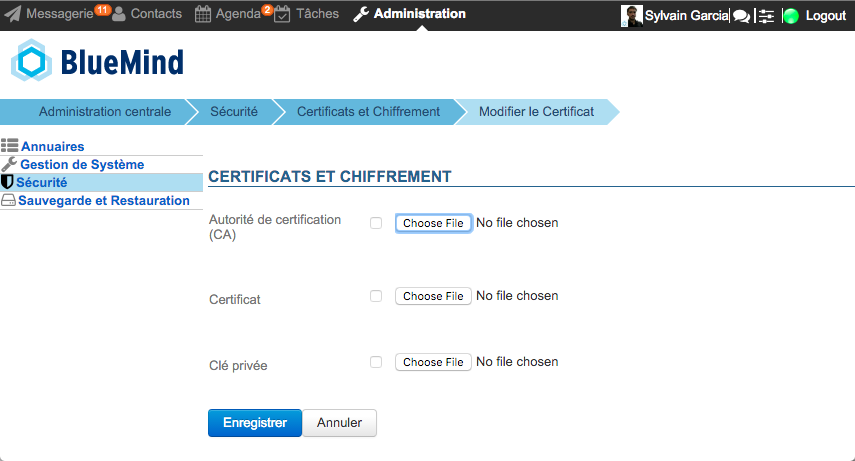Open the chat bubbles icon
The height and width of the screenshot is (461, 855).
(x=741, y=16)
